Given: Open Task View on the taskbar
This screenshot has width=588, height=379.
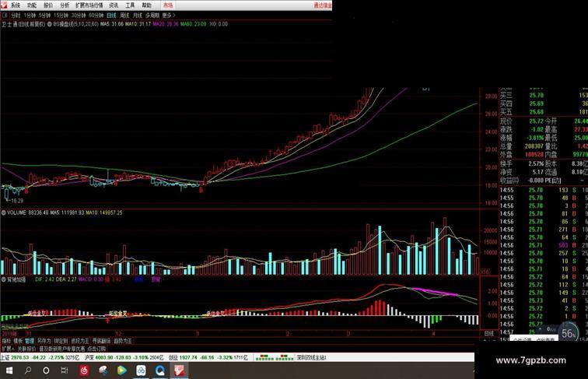Looking at the screenshot, I should [x=65, y=370].
